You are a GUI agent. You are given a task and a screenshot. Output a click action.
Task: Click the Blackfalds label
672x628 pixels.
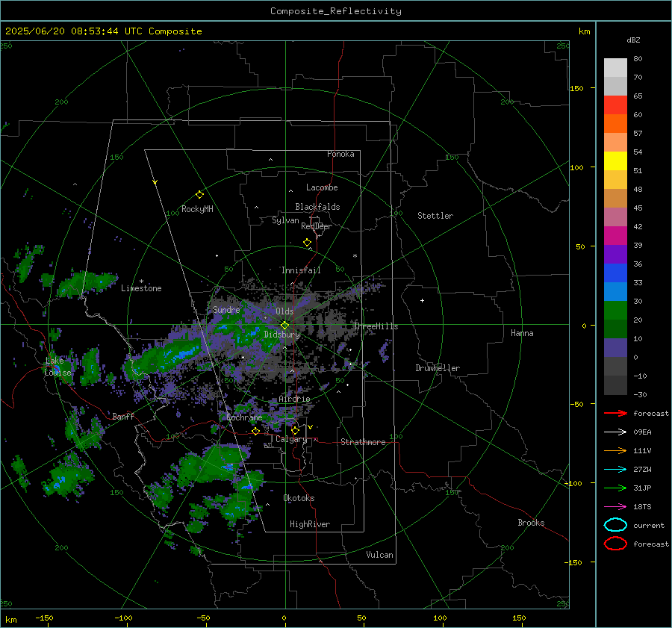coord(317,207)
